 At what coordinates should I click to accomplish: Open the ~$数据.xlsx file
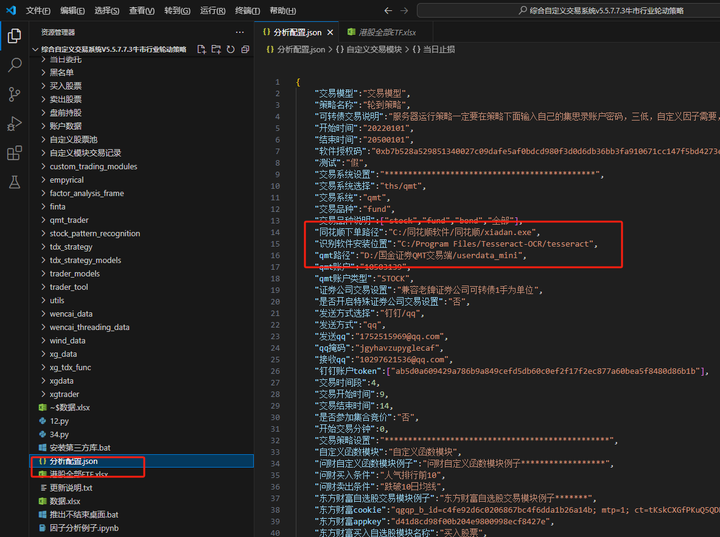click(x=70, y=407)
